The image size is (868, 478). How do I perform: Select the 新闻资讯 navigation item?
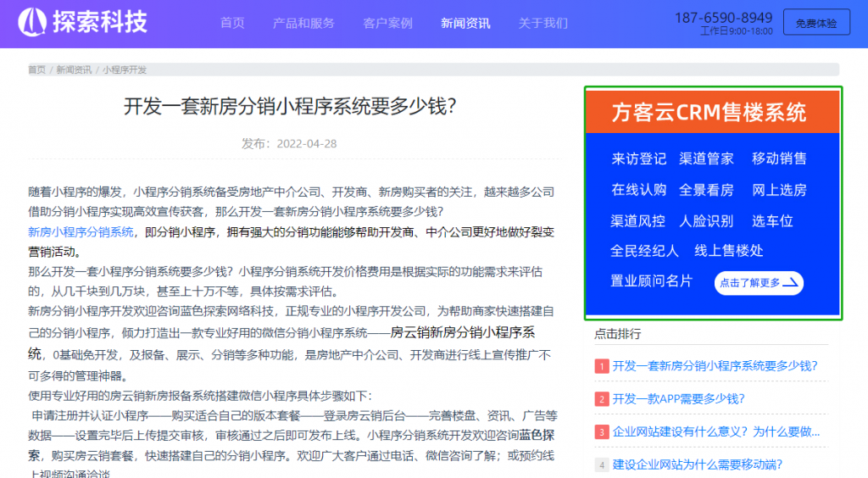pyautogui.click(x=465, y=23)
